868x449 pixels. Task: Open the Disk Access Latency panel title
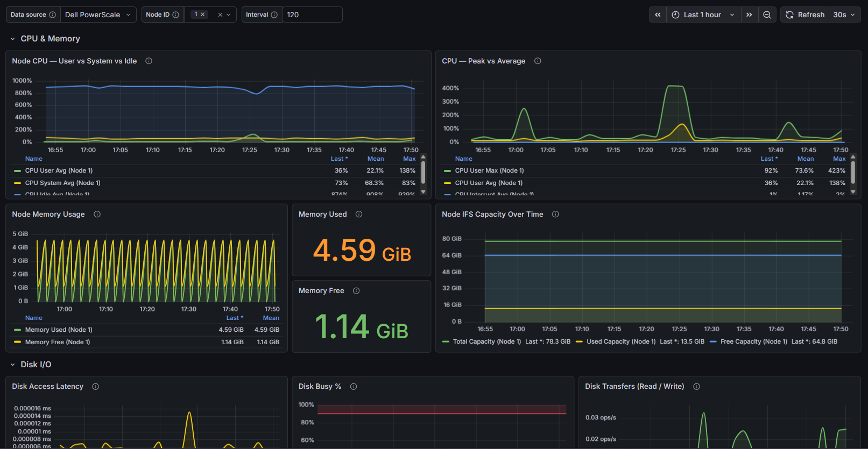click(47, 386)
